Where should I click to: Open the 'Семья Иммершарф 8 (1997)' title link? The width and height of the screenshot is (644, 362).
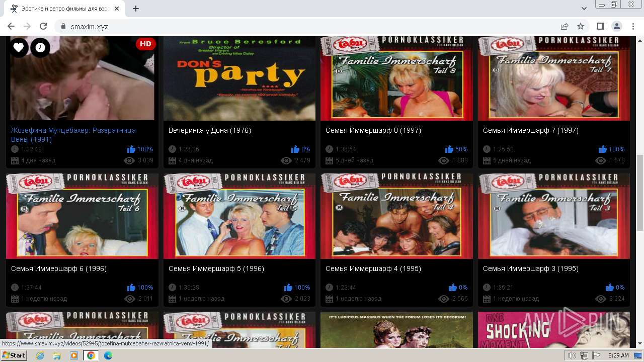coord(373,130)
